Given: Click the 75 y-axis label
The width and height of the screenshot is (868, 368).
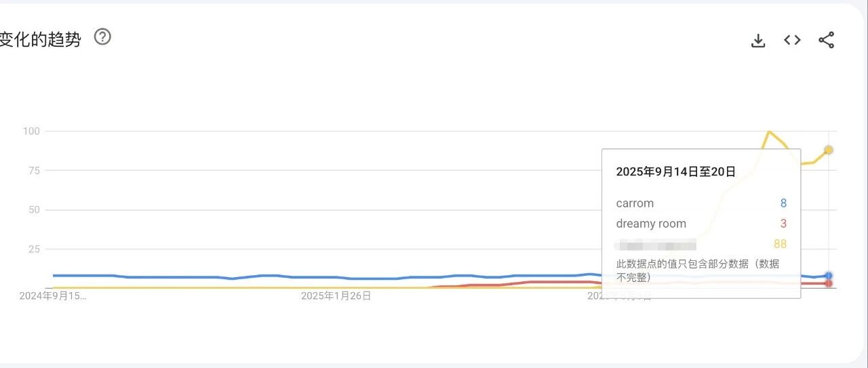Looking at the screenshot, I should (34, 170).
